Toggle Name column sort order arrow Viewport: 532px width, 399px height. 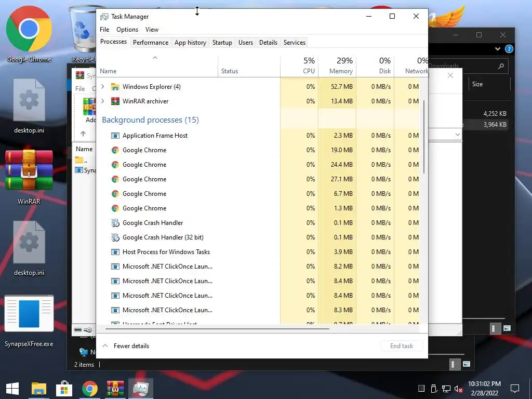point(155,58)
